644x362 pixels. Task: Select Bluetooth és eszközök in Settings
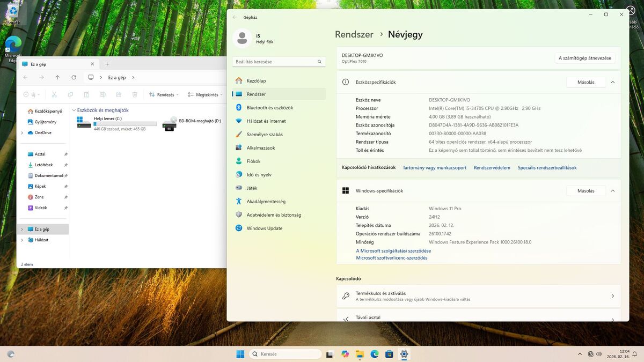279,107
